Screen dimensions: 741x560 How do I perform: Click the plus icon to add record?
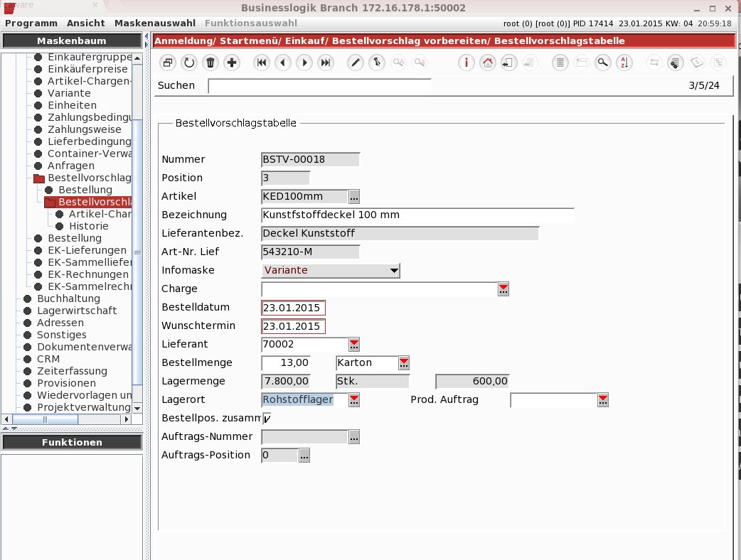tap(232, 63)
